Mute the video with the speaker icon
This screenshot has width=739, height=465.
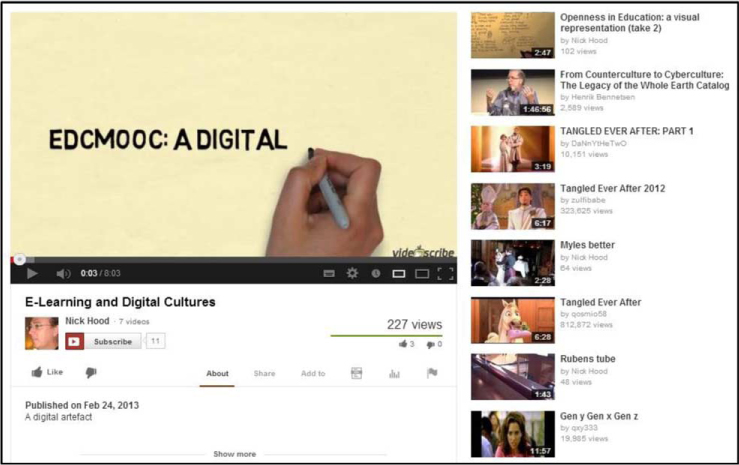point(63,273)
